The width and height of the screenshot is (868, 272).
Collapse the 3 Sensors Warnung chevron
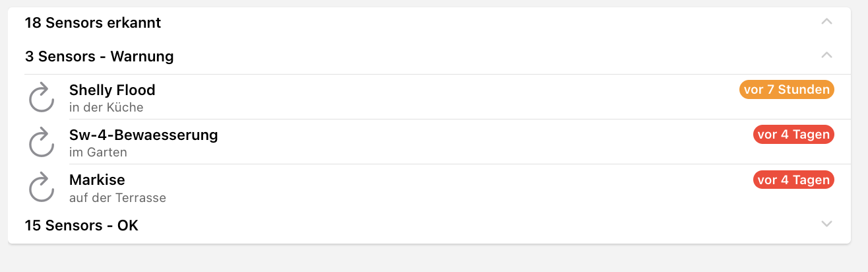click(x=826, y=56)
